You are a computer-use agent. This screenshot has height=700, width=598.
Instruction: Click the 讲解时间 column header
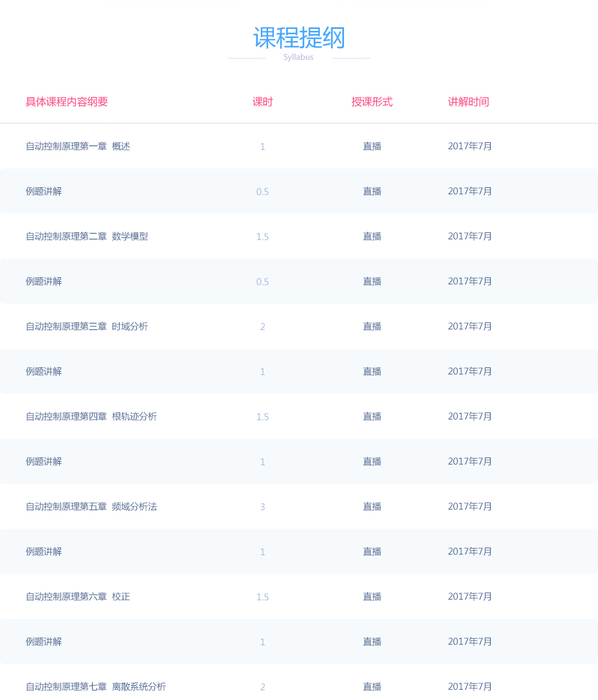tap(469, 102)
